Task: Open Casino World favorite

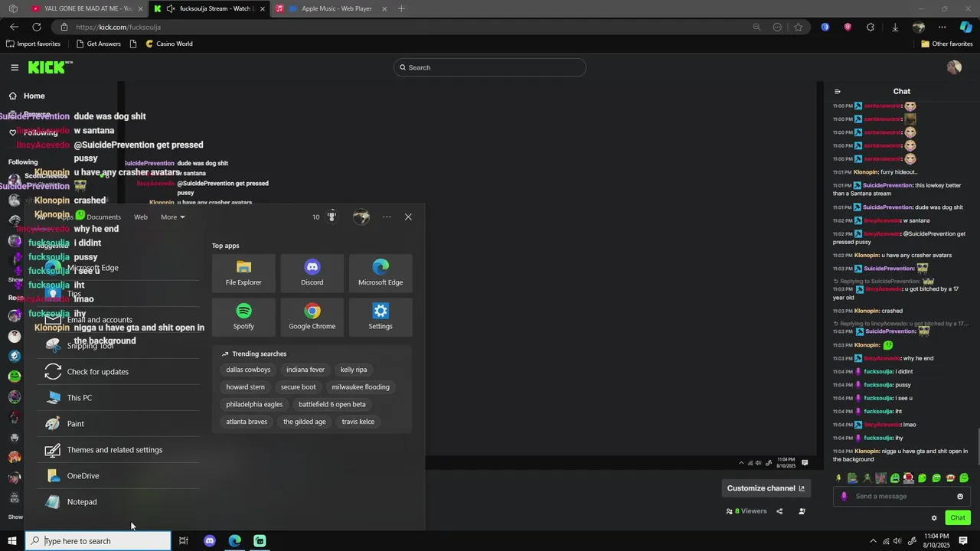Action: tap(169, 44)
